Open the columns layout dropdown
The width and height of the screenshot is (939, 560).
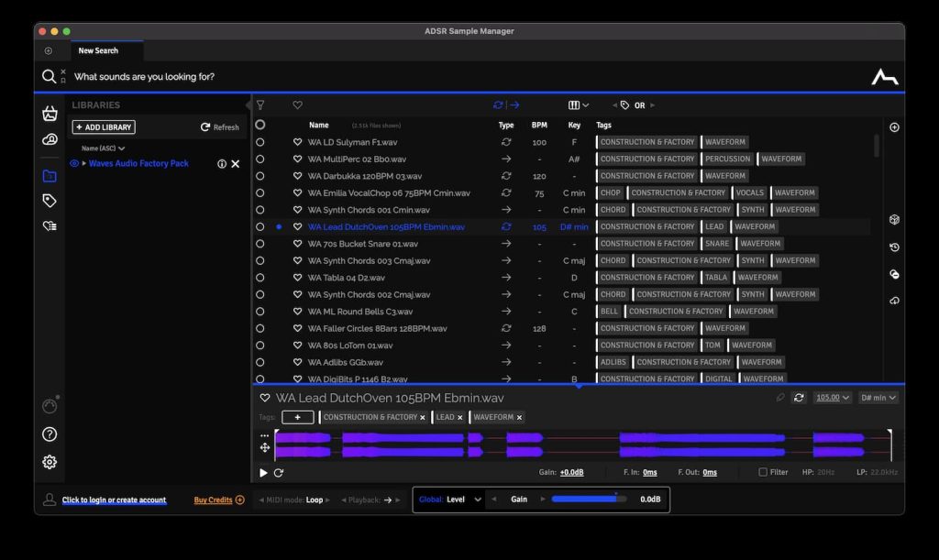point(579,105)
